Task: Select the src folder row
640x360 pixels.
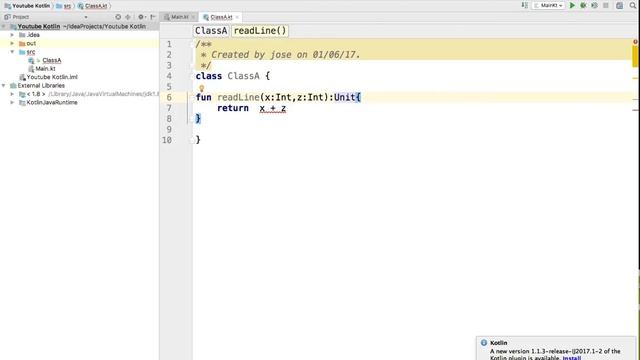Action: point(80,52)
